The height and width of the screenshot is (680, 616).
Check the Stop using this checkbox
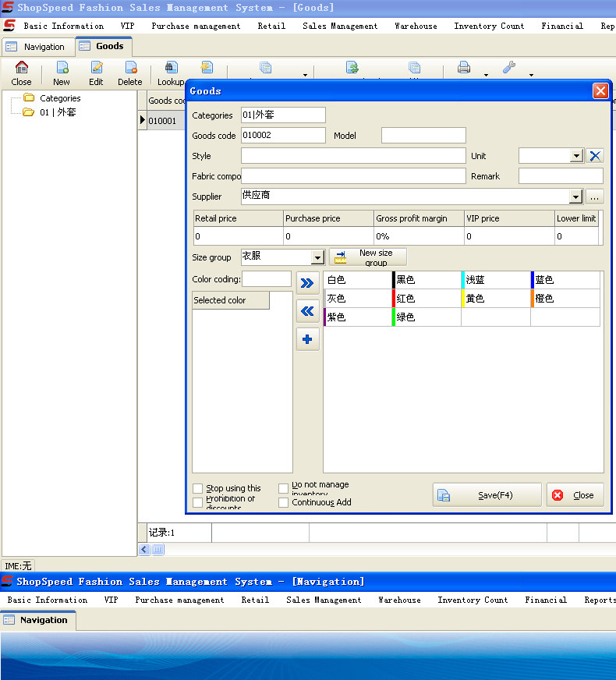pos(198,489)
